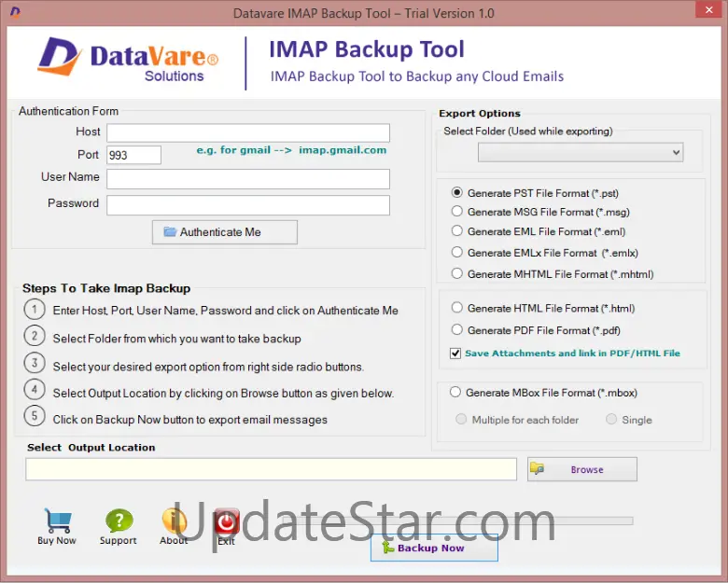This screenshot has height=583, width=728.
Task: Open the Buy Now shopping cart icon
Action: tap(58, 521)
